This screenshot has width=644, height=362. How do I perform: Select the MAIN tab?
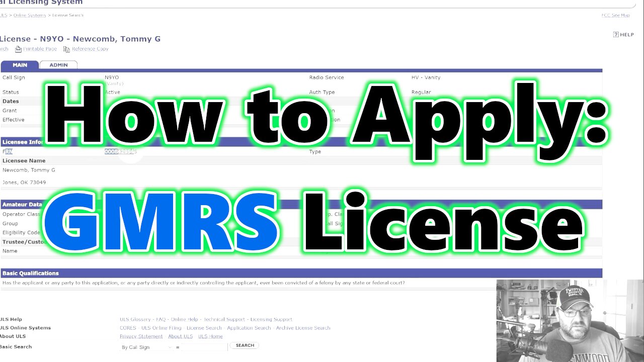[x=20, y=65]
